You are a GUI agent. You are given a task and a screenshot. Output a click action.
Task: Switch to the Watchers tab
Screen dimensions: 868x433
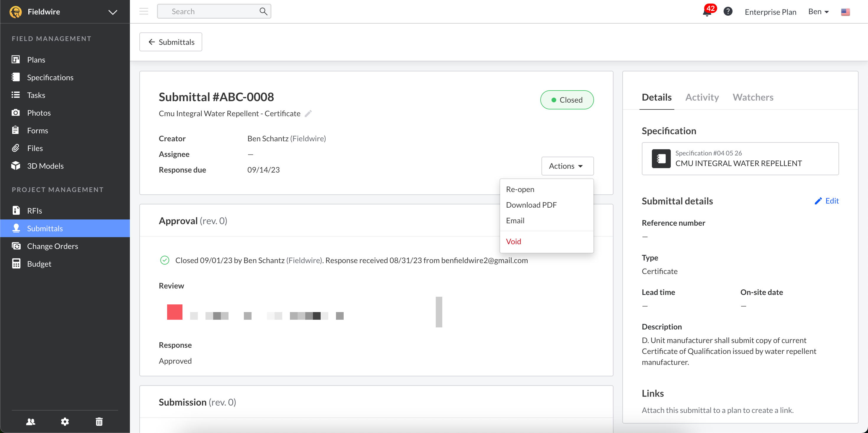point(753,97)
